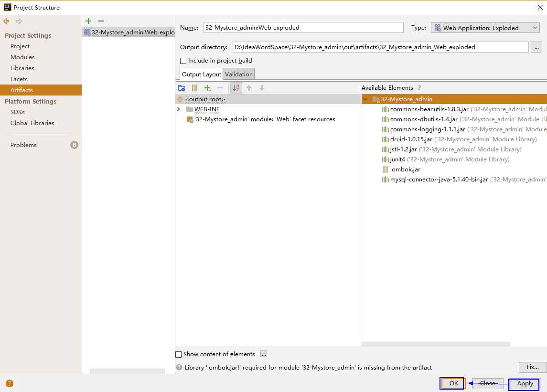Select lombok.jar in Available Elements
The width and height of the screenshot is (547, 392).
pyautogui.click(x=405, y=170)
